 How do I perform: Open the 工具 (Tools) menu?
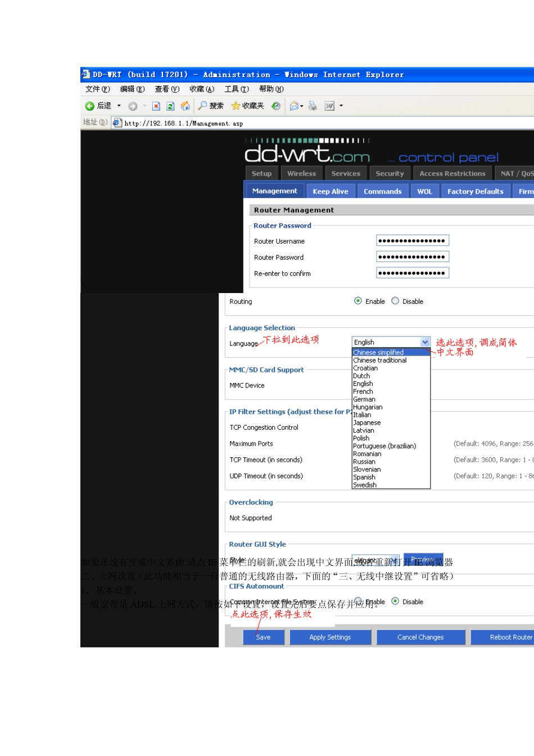[x=236, y=89]
